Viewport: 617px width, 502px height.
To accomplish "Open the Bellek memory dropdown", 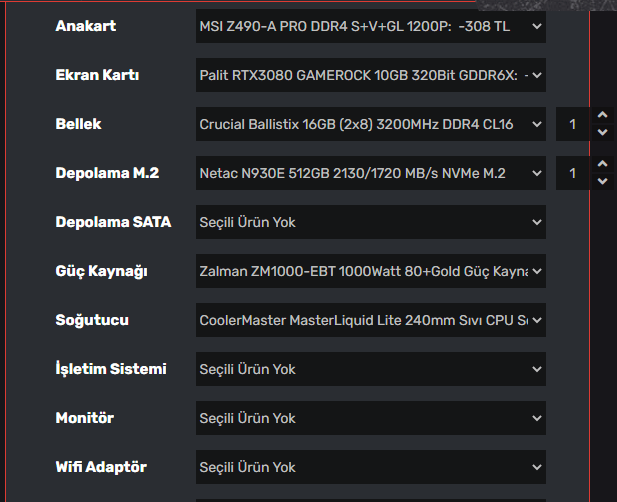I will coord(371,124).
